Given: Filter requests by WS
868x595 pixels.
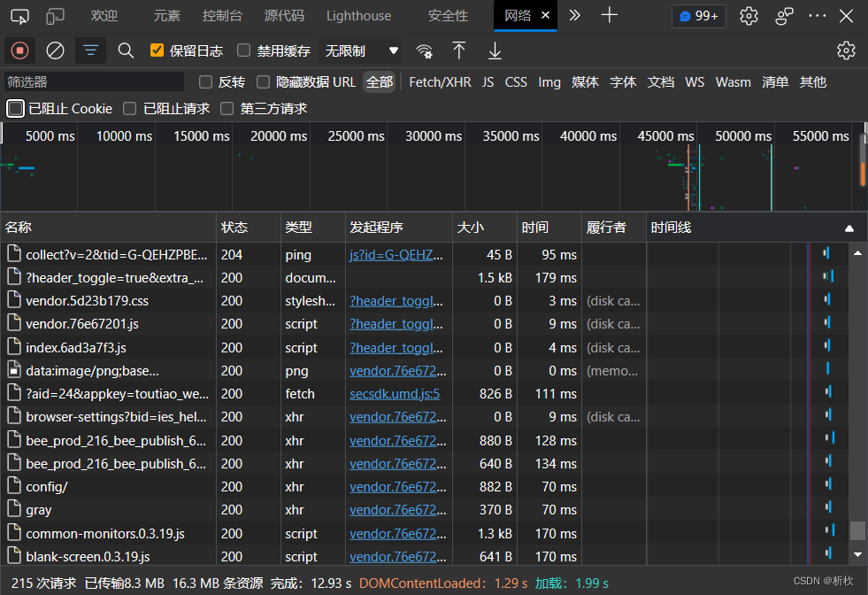Looking at the screenshot, I should click(695, 82).
